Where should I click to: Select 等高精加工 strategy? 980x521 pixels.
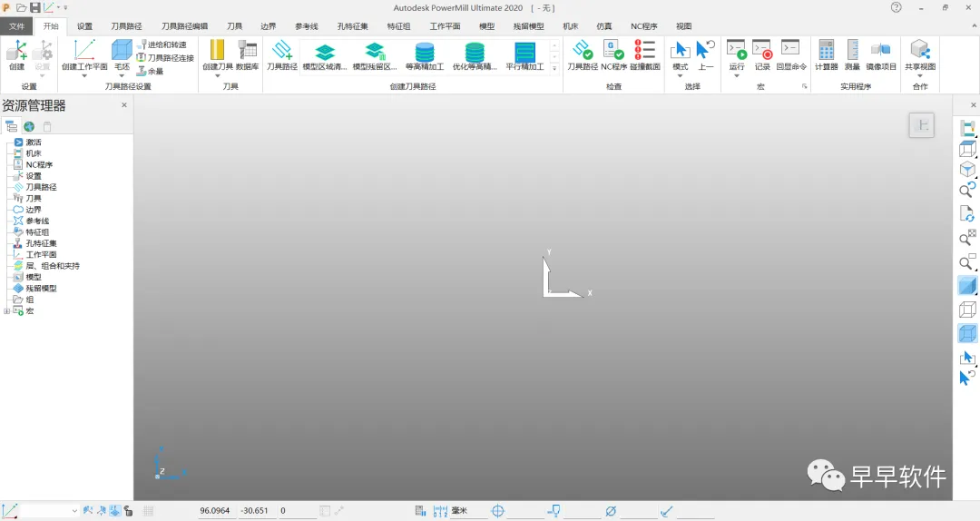[425, 56]
